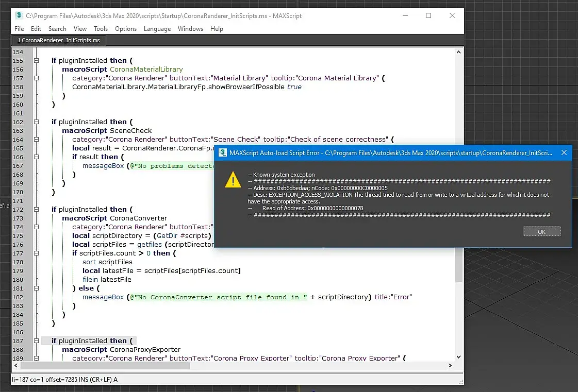Open the Edit menu
Viewport: 578px width, 392px height.
(x=36, y=29)
